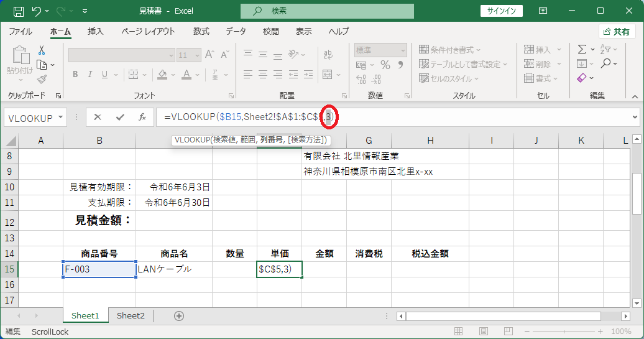Viewport: 644px width, 339px height.
Task: Cancel formula entry with X button
Action: tap(98, 118)
